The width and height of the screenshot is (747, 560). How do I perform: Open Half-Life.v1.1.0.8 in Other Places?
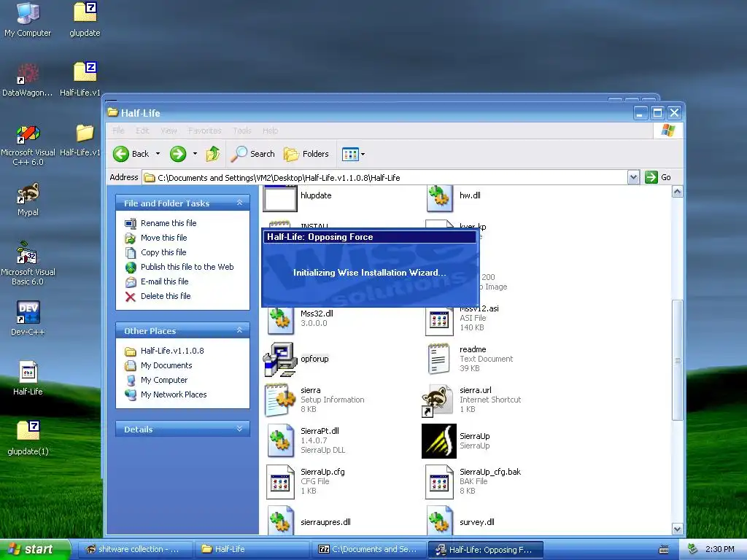(x=172, y=351)
